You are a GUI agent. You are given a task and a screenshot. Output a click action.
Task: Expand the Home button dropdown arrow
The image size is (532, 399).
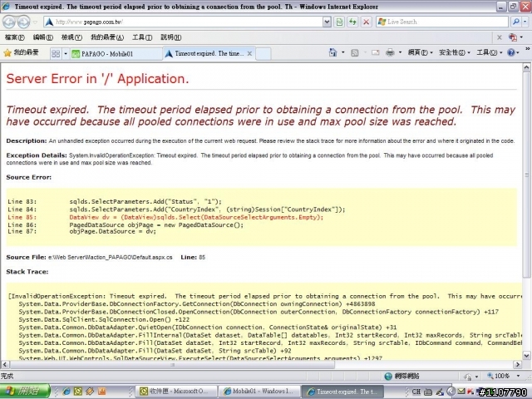coord(343,52)
